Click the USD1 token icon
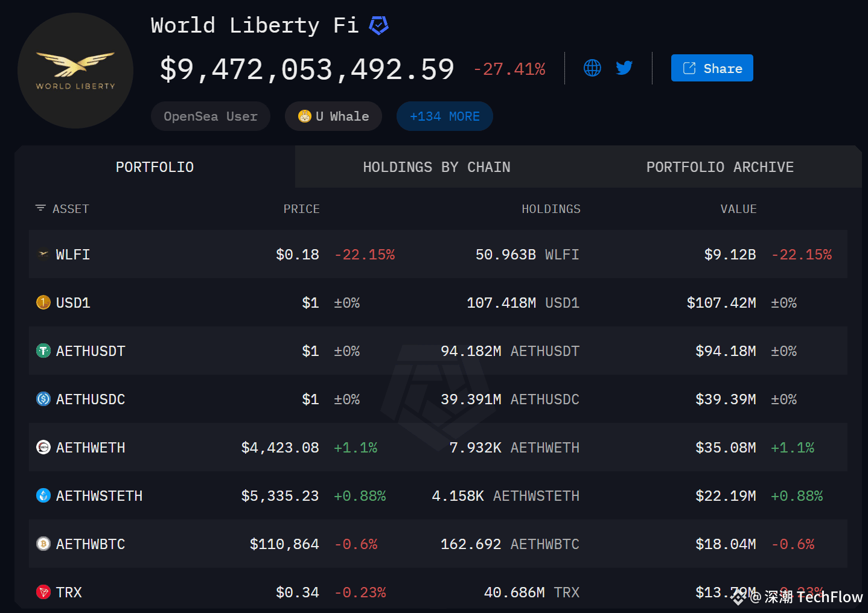868x613 pixels. pyautogui.click(x=43, y=302)
